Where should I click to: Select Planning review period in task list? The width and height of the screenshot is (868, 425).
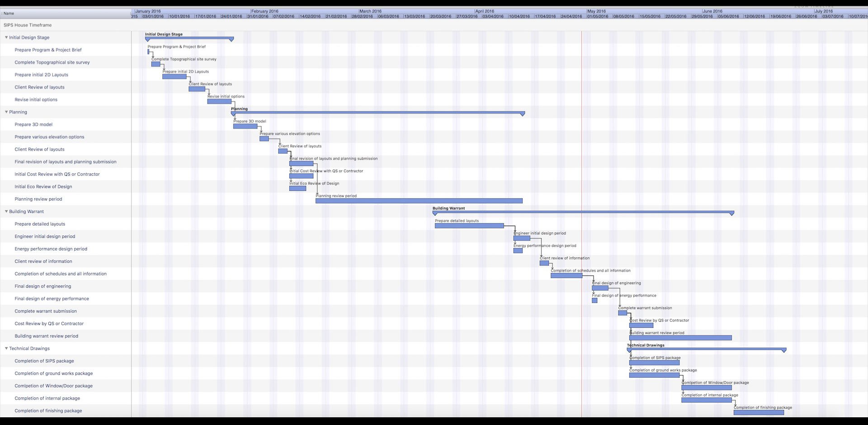coord(38,199)
